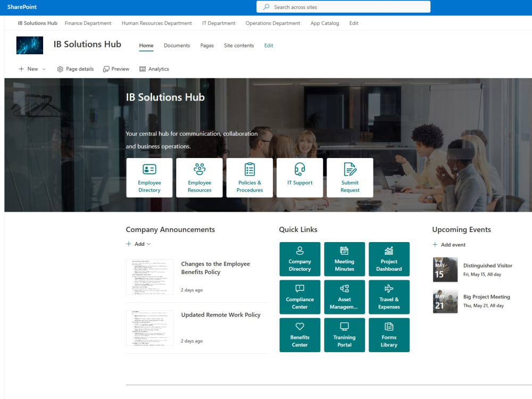The height and width of the screenshot is (399, 532).
Task: Open the Employee Resources people icon tile
Action: point(199,169)
